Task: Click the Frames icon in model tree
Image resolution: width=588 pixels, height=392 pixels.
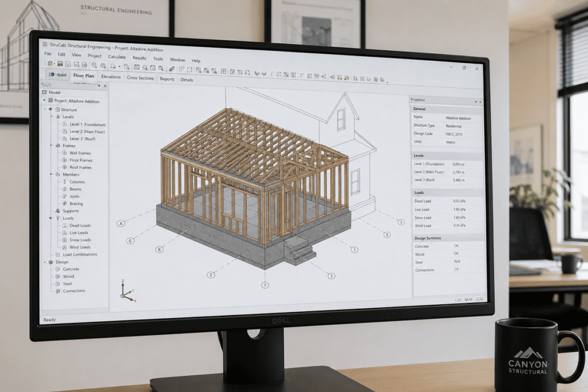Action: pyautogui.click(x=58, y=145)
